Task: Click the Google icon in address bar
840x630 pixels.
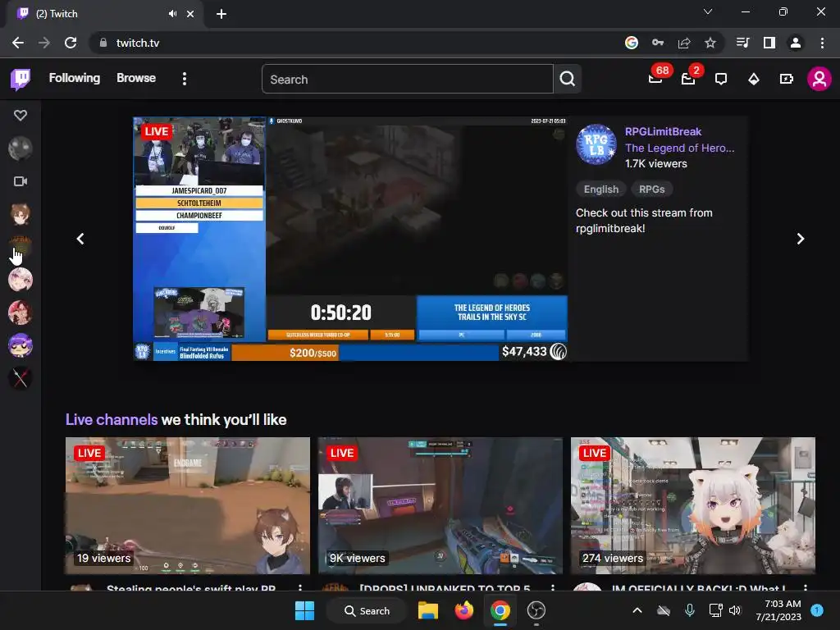Action: click(x=632, y=43)
